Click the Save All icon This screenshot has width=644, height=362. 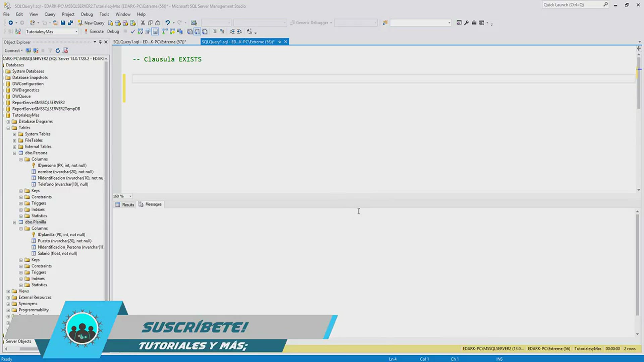tap(70, 23)
